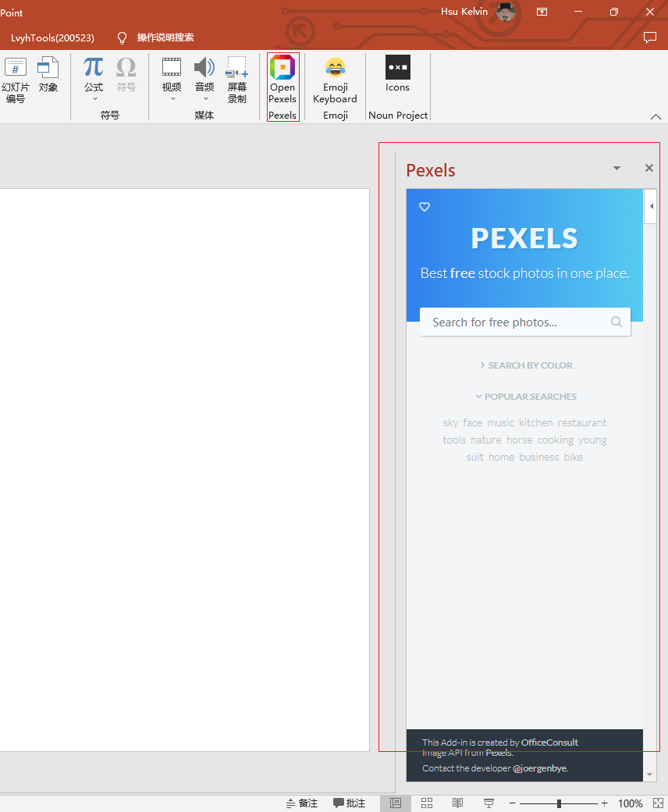Expand SEARCH BY COLOR section
The width and height of the screenshot is (668, 812).
[x=526, y=365]
